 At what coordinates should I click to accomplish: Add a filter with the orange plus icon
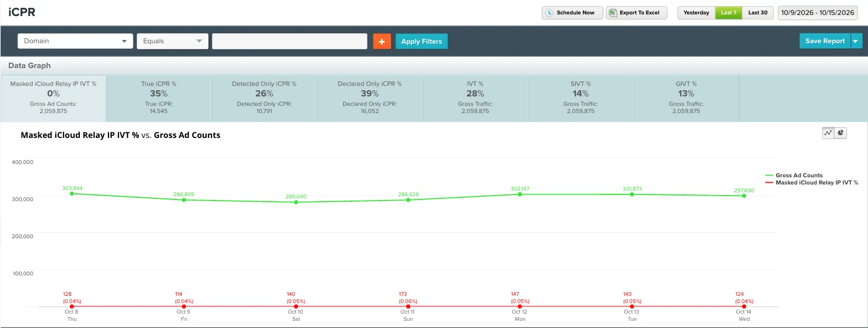(382, 42)
